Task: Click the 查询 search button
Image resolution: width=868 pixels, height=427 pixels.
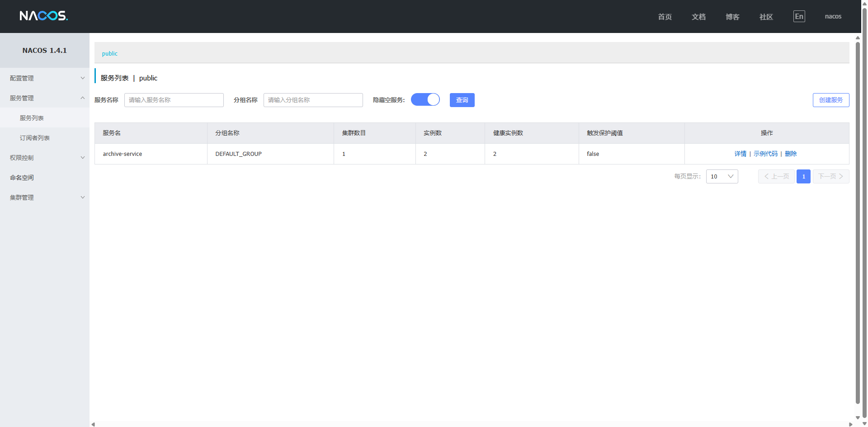Action: tap(462, 100)
